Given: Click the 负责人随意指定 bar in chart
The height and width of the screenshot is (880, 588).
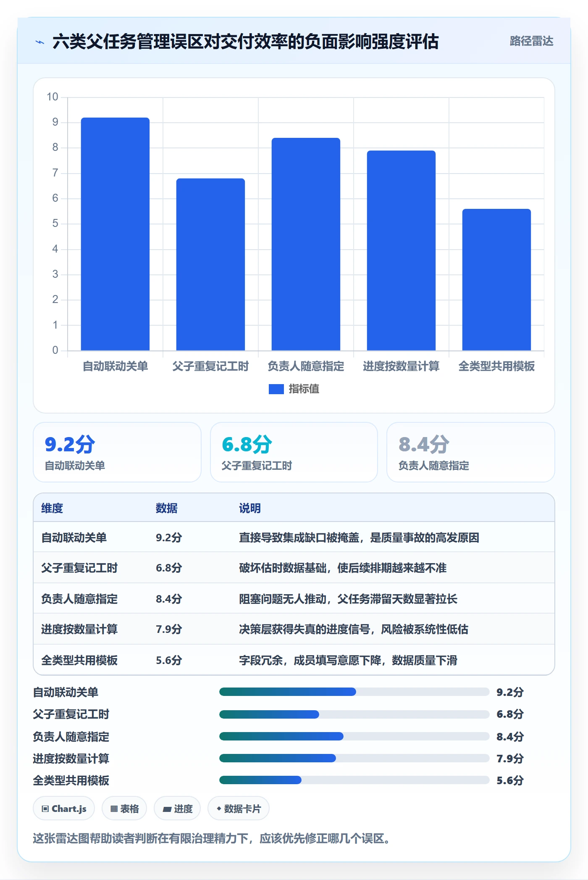Looking at the screenshot, I should point(306,244).
